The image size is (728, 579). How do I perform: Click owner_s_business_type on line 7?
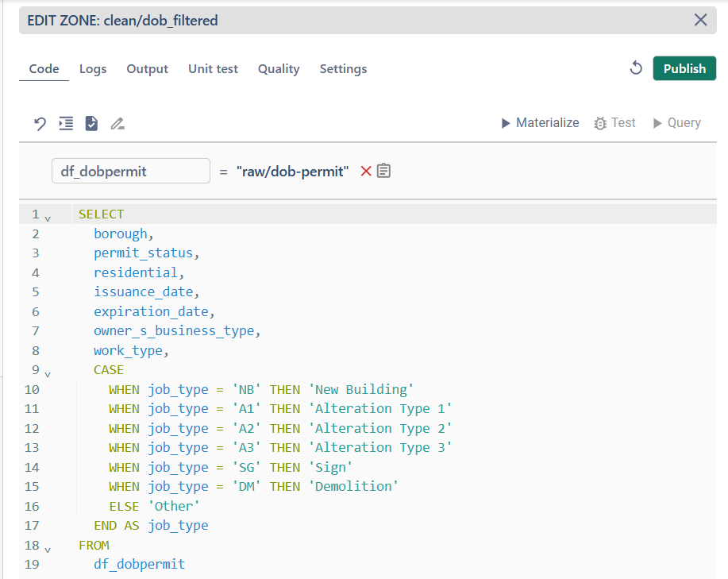[174, 330]
